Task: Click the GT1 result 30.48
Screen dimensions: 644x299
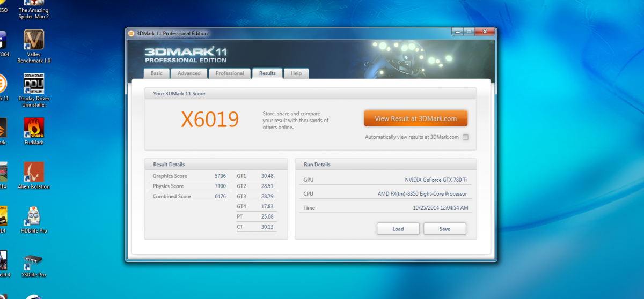Action: (x=267, y=176)
